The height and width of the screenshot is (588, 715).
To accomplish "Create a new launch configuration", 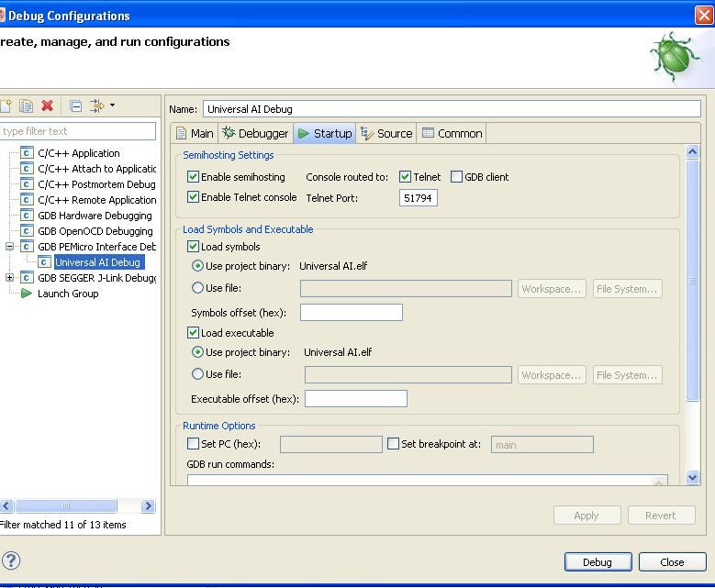I will [6, 106].
